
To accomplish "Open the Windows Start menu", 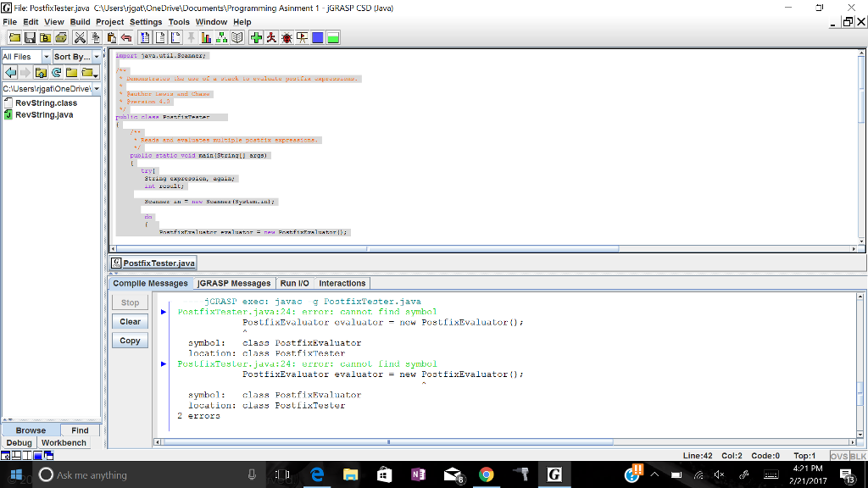I will tap(16, 474).
